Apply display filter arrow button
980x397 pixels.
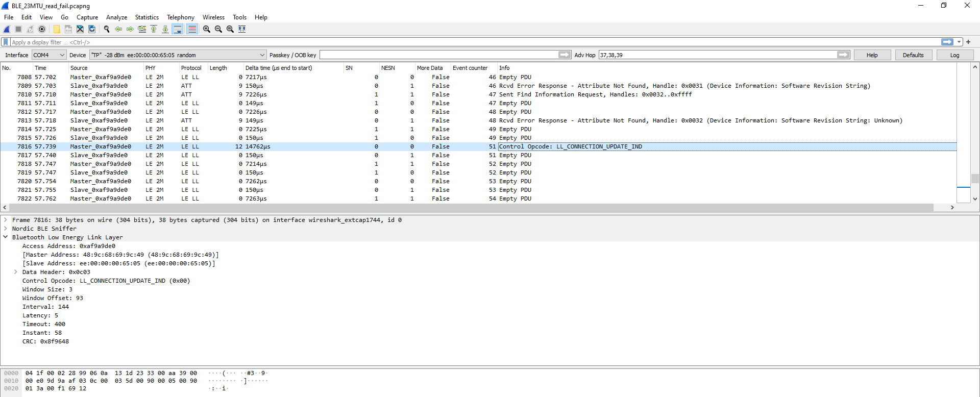[947, 42]
